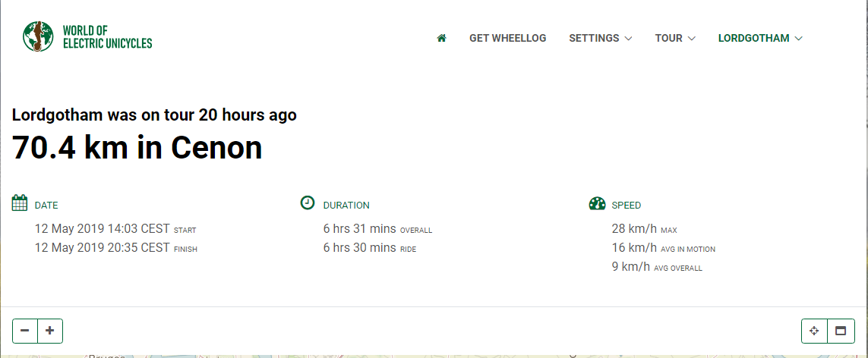Expand the Tour dropdown menu

pyautogui.click(x=675, y=38)
